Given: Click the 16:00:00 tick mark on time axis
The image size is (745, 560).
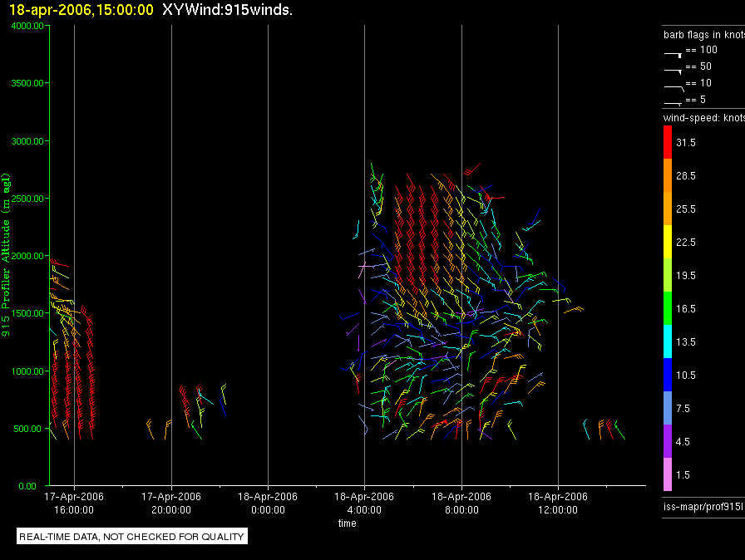Looking at the screenshot, I should coord(74,488).
